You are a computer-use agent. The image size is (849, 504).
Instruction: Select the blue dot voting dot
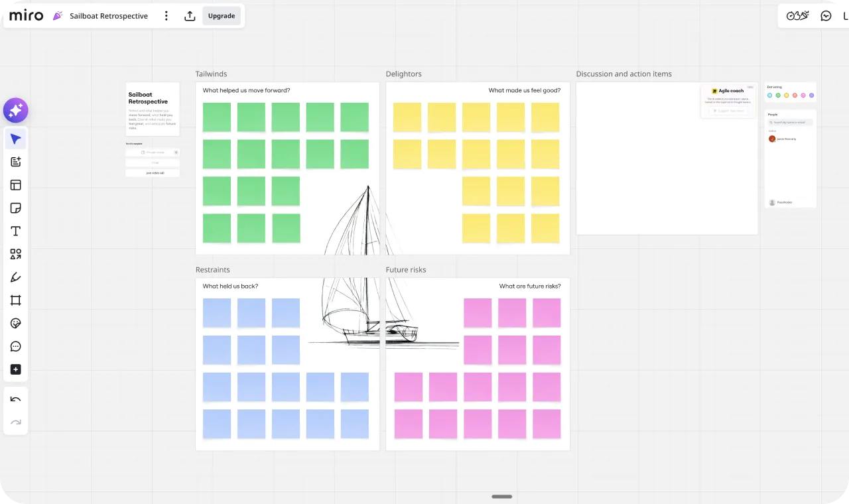769,95
